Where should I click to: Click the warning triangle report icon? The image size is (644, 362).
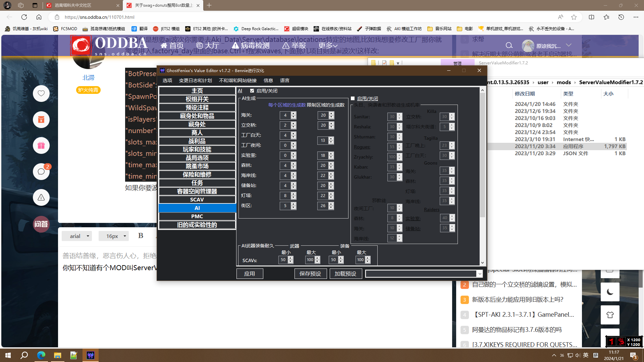(x=41, y=198)
